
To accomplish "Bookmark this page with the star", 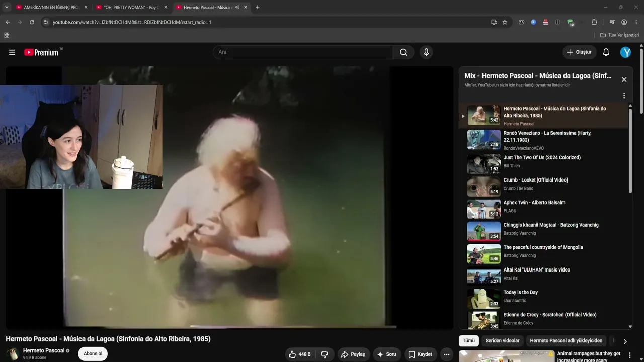I will pos(505,22).
